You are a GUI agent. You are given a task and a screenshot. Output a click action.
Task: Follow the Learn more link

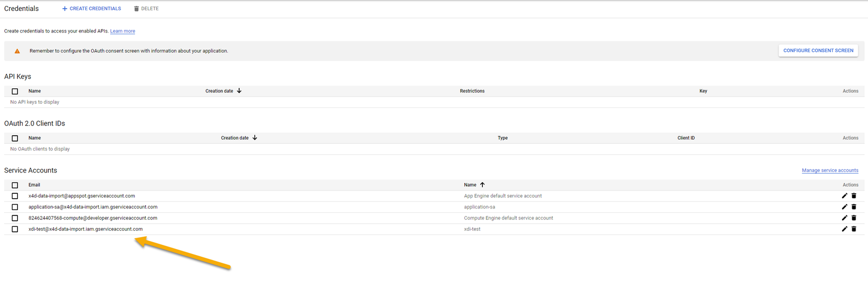[123, 31]
